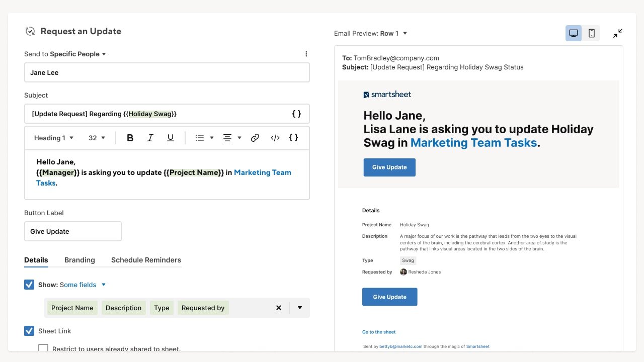Select the Details tab

[36, 260]
